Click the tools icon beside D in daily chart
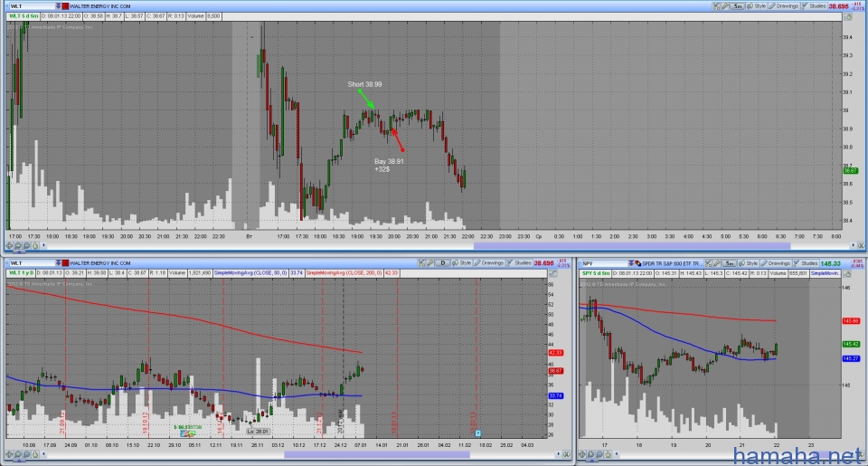The width and height of the screenshot is (868, 466). coord(430,262)
